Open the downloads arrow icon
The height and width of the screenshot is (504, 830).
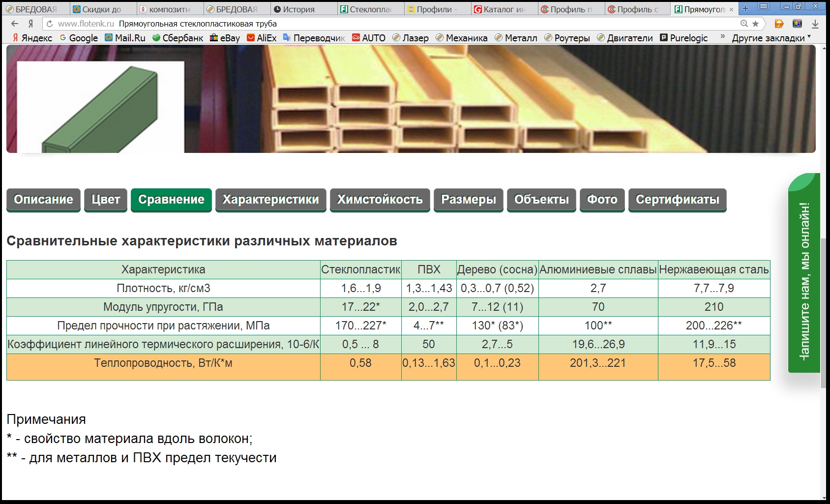[815, 24]
